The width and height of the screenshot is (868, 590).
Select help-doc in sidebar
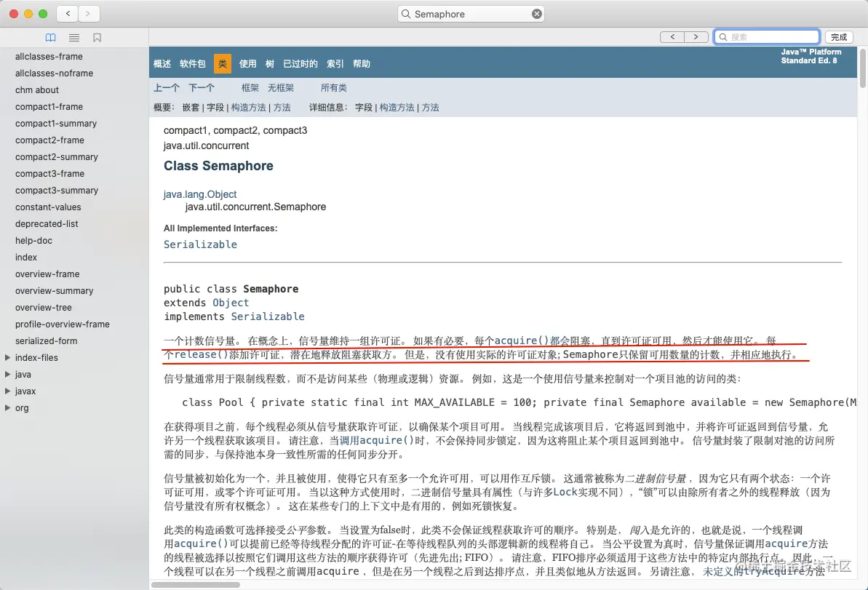click(33, 240)
